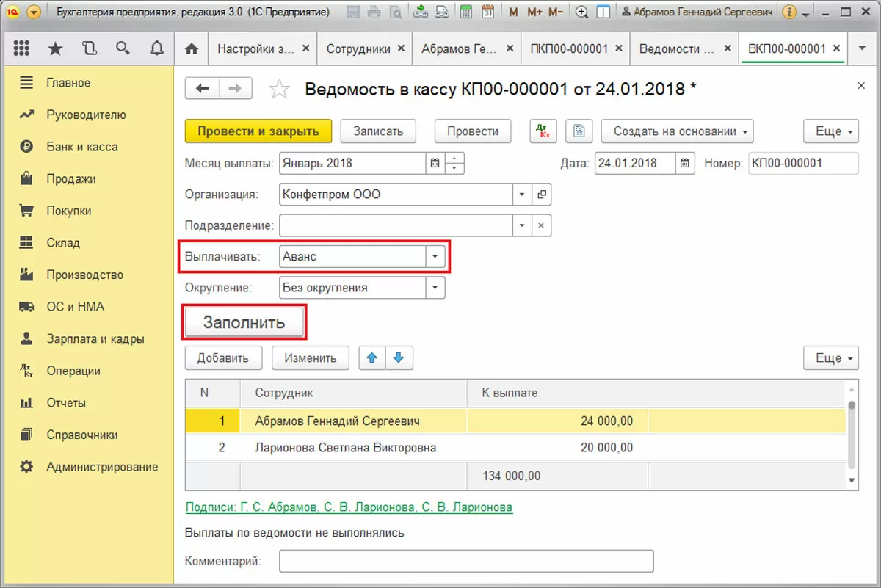
Task: Open the yellow info icon
Action: point(790,12)
